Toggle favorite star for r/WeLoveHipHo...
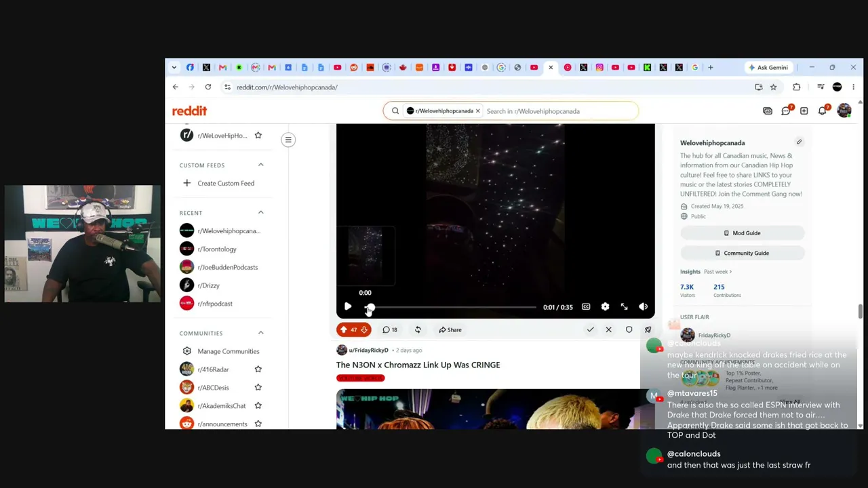868x488 pixels. coord(258,136)
